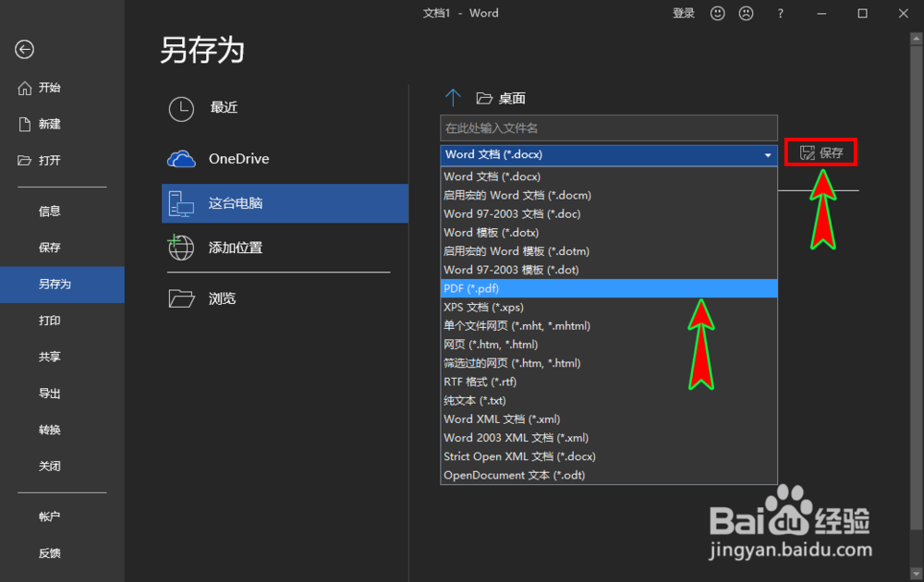Collapse the file type dropdown
Viewport: 924px width, 582px height.
click(x=767, y=155)
